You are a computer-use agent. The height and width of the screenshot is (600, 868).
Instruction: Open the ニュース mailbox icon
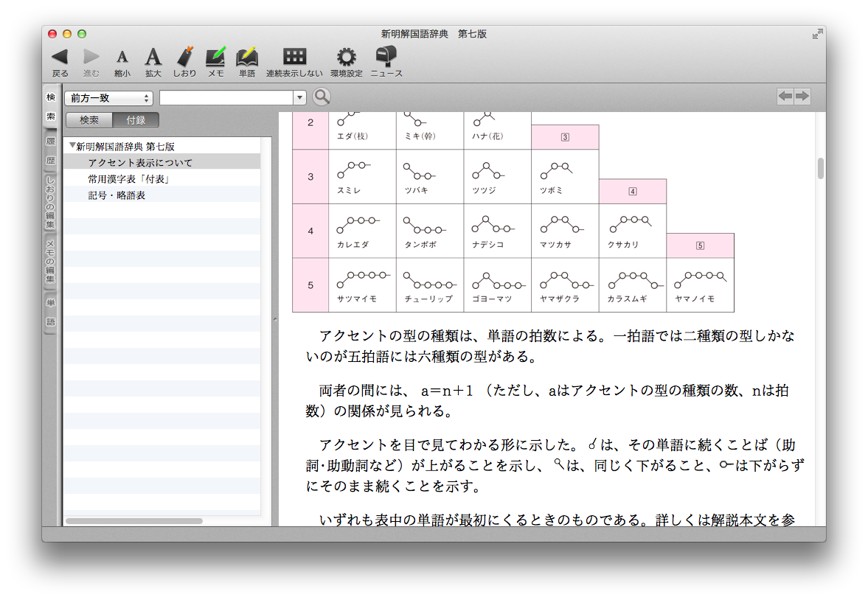386,57
